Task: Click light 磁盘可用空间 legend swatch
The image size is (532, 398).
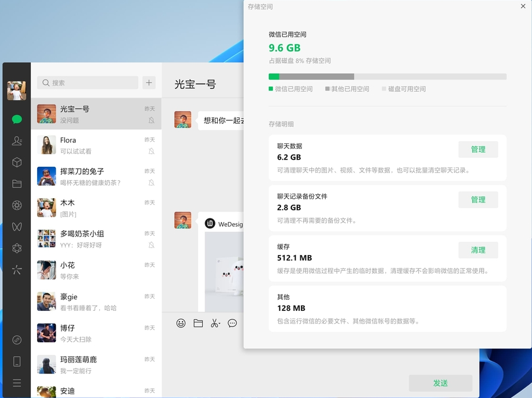Action: pos(384,89)
